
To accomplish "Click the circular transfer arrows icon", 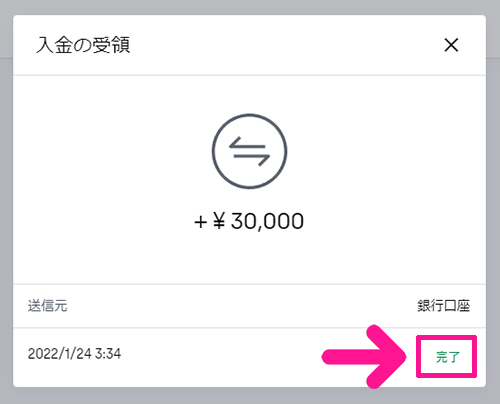I will tap(249, 151).
